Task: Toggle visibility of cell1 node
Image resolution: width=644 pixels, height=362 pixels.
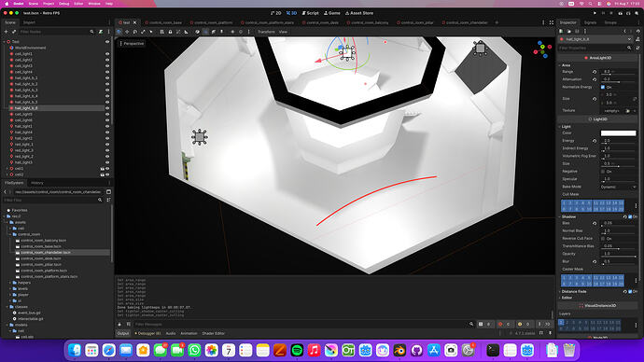Action: coord(107,168)
